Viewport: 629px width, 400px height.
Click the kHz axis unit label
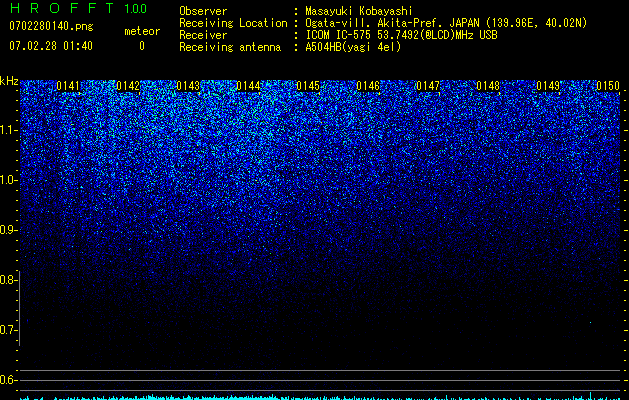coord(9,81)
